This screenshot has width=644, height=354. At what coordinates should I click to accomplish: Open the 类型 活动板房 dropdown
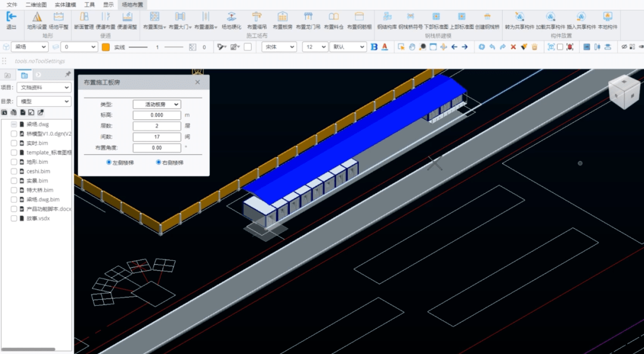157,104
